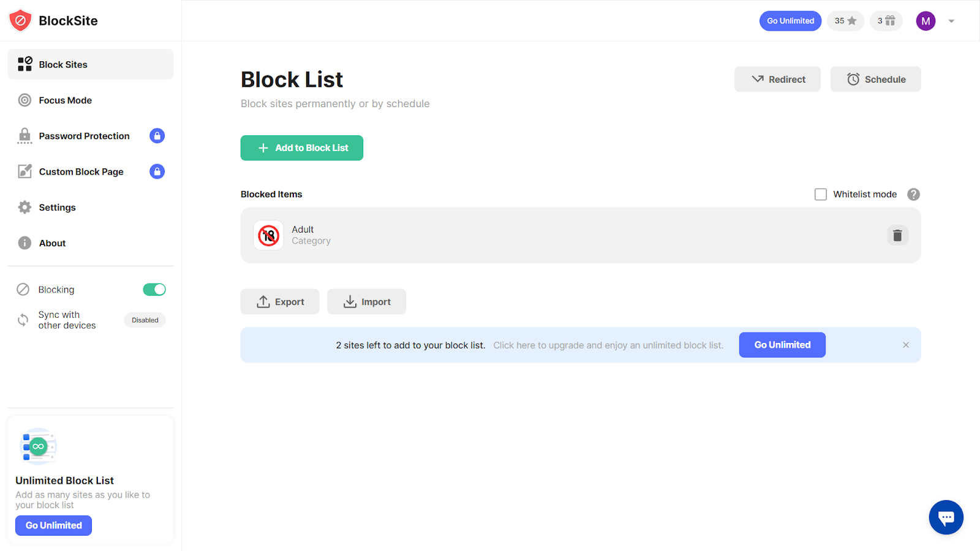Open the gifts counter in the header
Viewport: 980px width, 551px height.
[886, 20]
